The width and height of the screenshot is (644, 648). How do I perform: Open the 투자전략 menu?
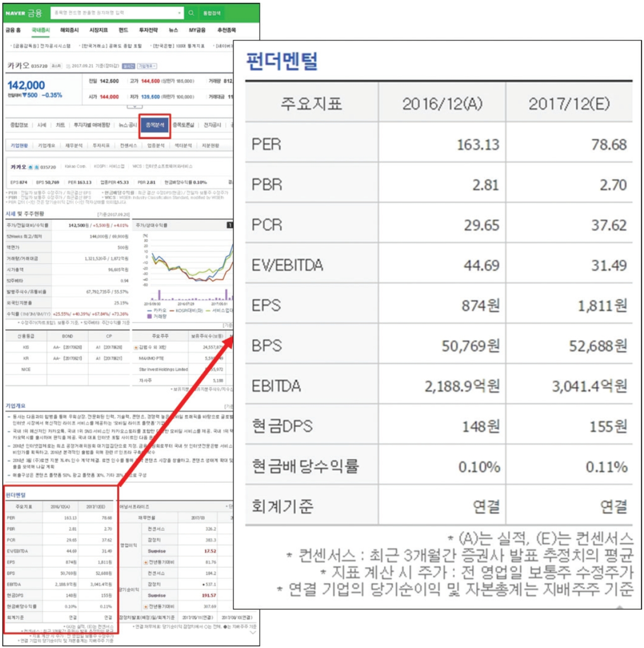(149, 30)
